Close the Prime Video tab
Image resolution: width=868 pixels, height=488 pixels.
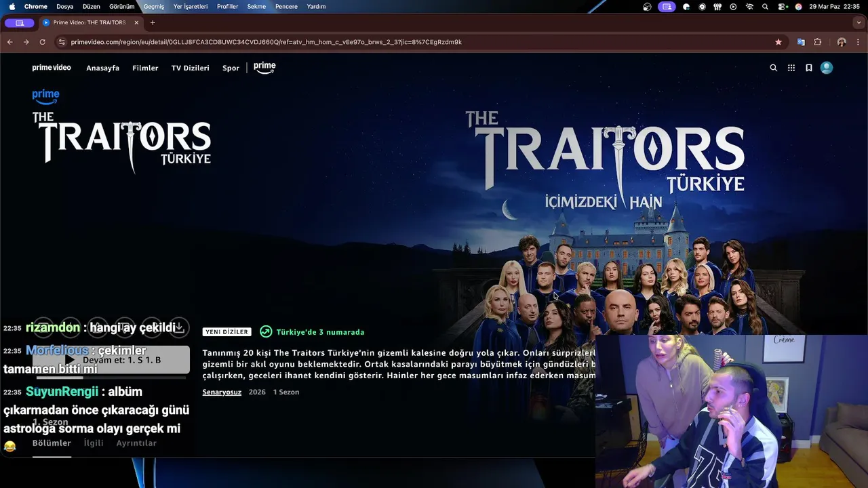coord(136,22)
